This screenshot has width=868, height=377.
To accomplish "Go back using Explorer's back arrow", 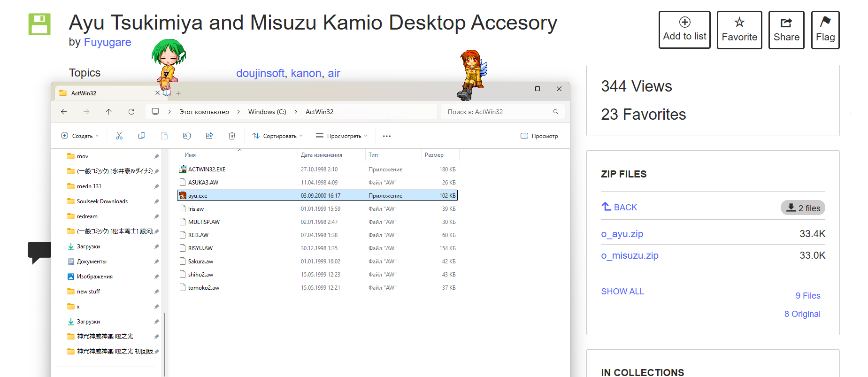I will pos(64,112).
